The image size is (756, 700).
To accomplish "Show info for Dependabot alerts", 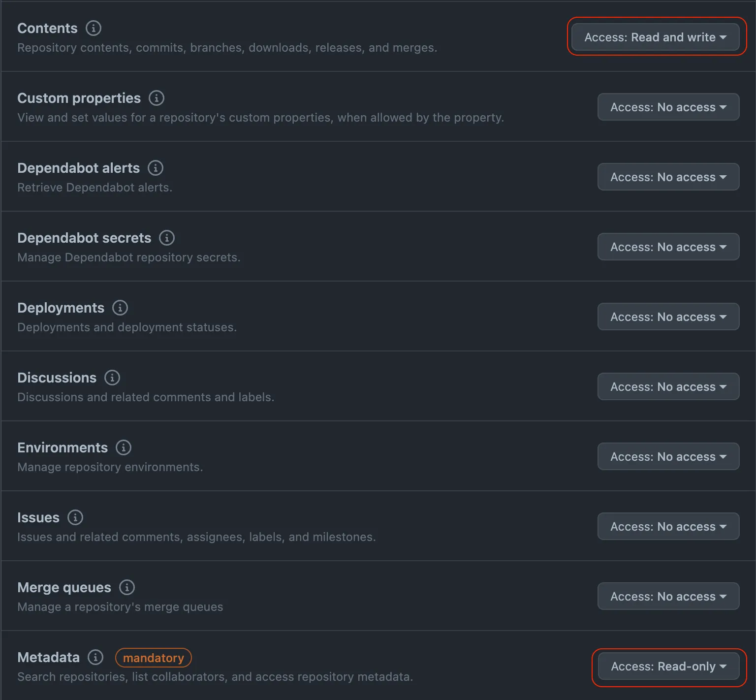I will coord(156,168).
